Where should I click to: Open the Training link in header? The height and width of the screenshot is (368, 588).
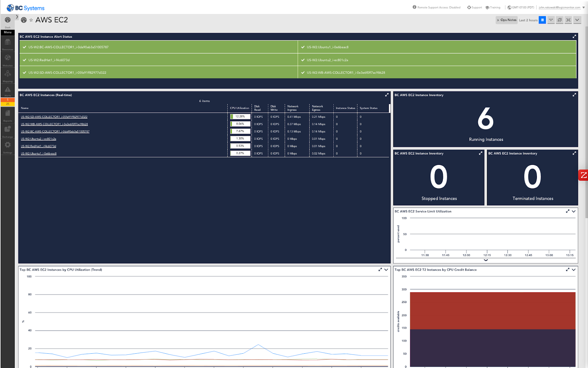[x=493, y=7]
